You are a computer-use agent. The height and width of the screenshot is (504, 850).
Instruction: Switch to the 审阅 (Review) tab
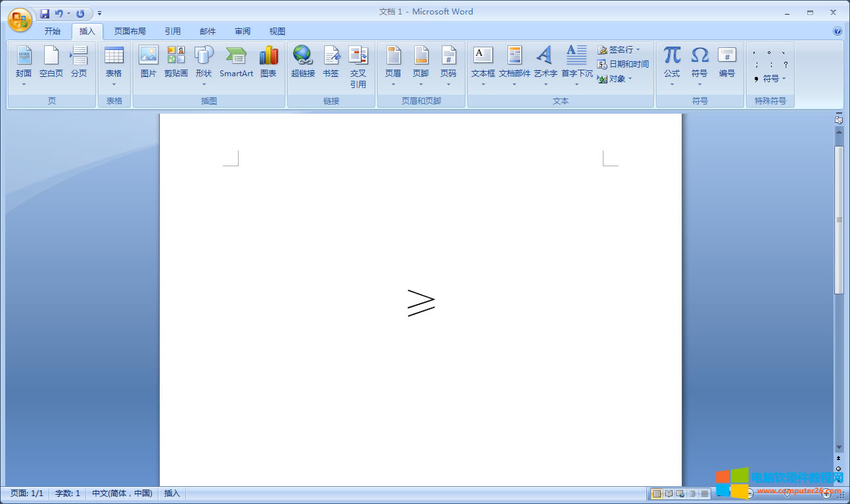[243, 31]
